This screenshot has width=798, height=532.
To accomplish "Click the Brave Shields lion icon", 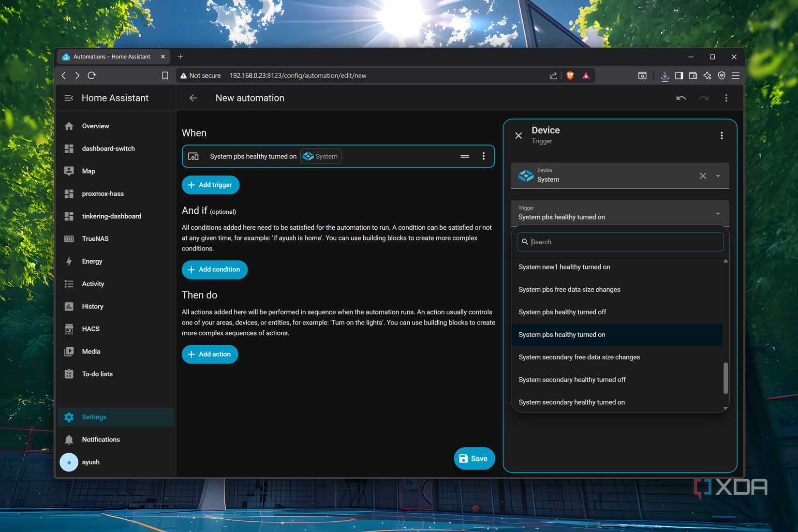I will tap(570, 75).
